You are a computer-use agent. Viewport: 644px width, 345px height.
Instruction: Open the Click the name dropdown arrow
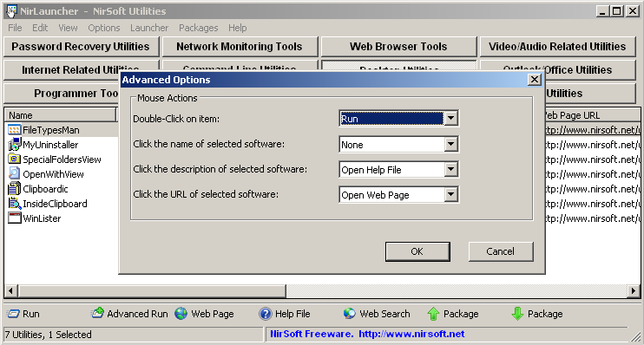pos(450,144)
